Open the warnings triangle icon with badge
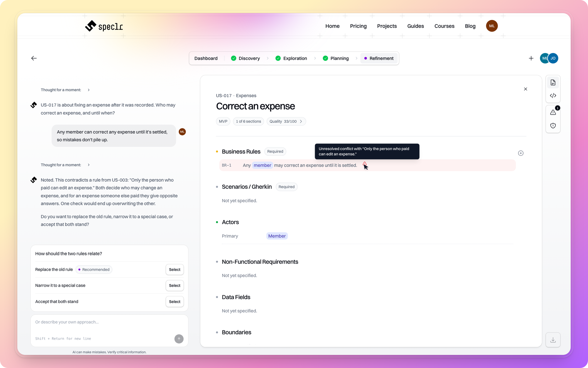The height and width of the screenshot is (368, 588). coord(553,112)
